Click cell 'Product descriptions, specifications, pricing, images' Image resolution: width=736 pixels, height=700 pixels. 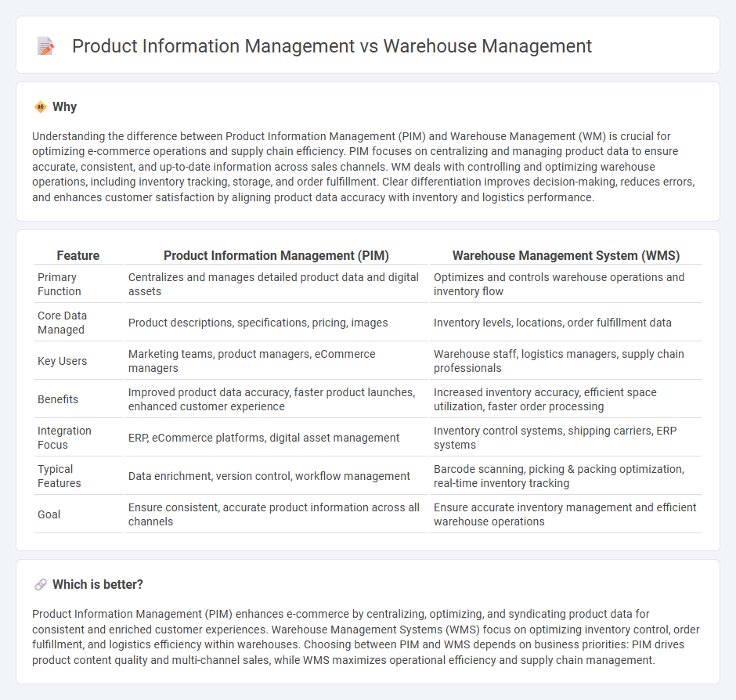coord(276,323)
